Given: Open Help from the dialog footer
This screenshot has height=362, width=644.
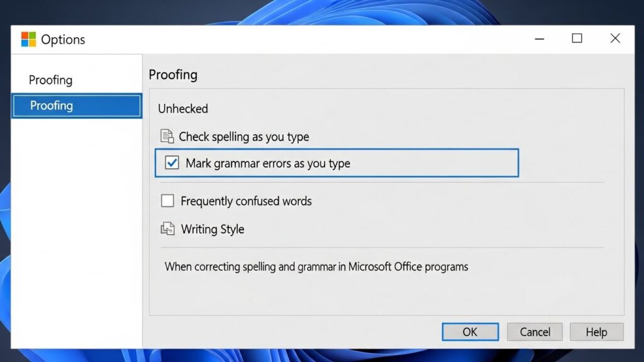Looking at the screenshot, I should pyautogui.click(x=596, y=332).
